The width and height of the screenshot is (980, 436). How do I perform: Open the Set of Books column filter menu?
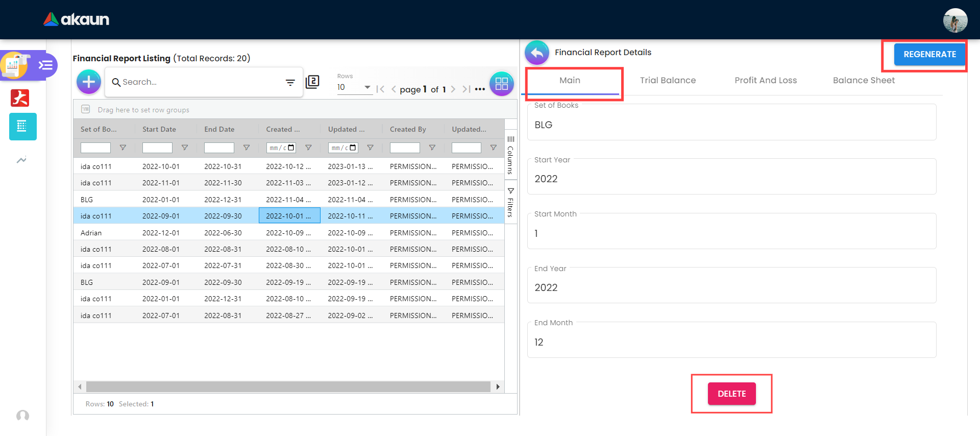click(x=123, y=148)
